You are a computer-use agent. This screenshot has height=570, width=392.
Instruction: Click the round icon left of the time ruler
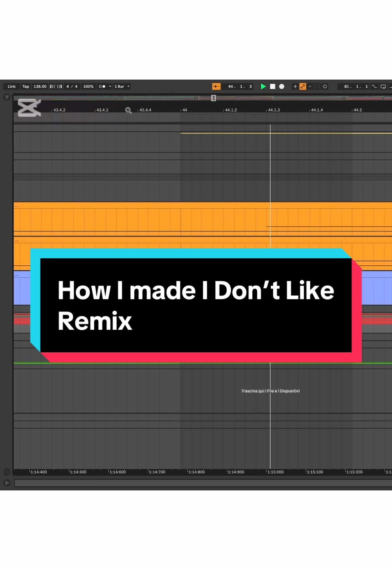7,472
